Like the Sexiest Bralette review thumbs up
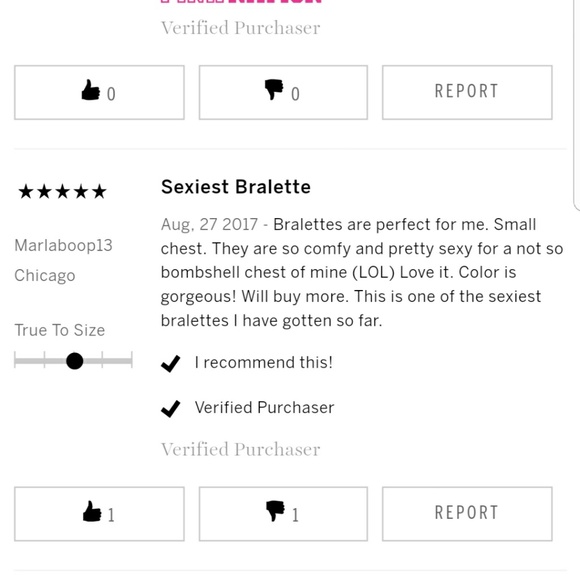580x580 pixels. click(99, 514)
